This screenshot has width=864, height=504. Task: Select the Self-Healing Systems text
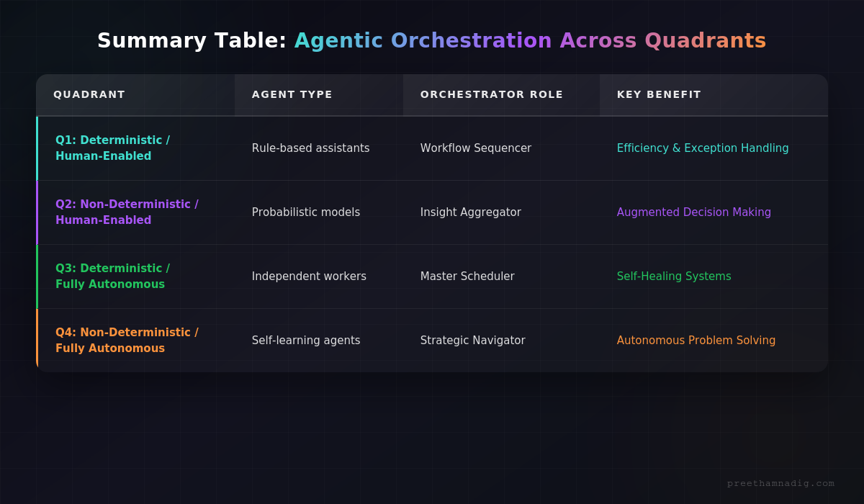(x=674, y=276)
